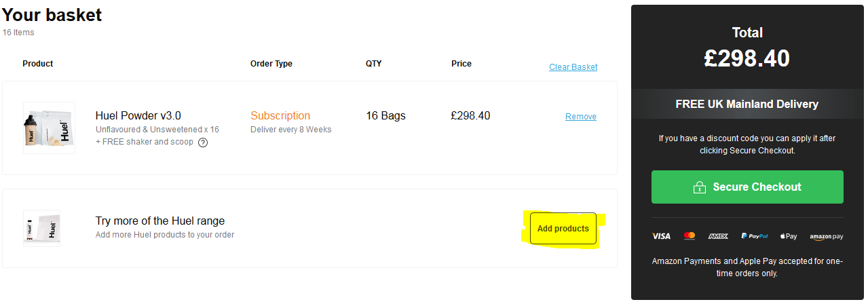Click the Mastercard payment icon
The image size is (868, 302).
(x=690, y=236)
